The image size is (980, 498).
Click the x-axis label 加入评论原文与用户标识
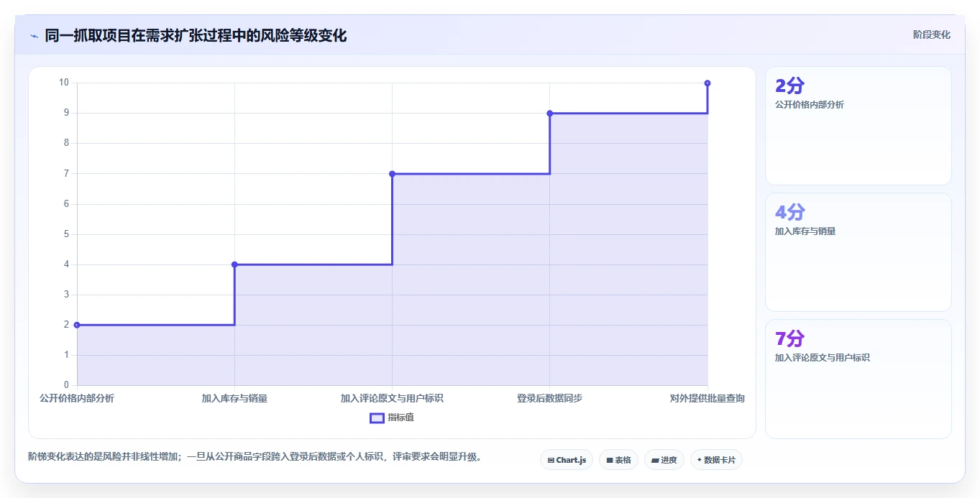click(x=392, y=398)
